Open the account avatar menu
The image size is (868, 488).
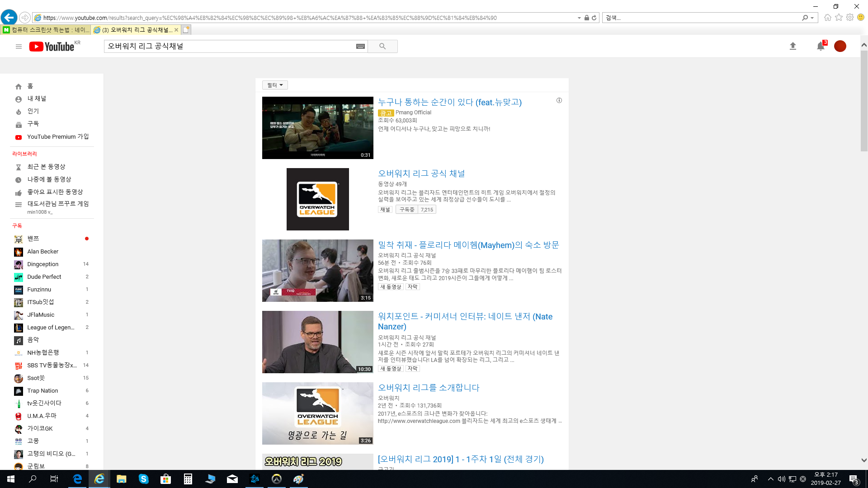(840, 46)
